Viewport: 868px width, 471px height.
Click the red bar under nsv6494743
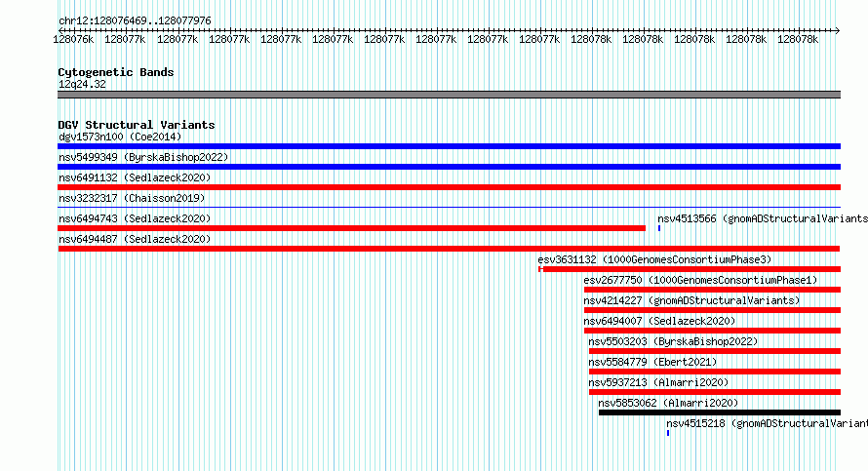click(x=351, y=228)
